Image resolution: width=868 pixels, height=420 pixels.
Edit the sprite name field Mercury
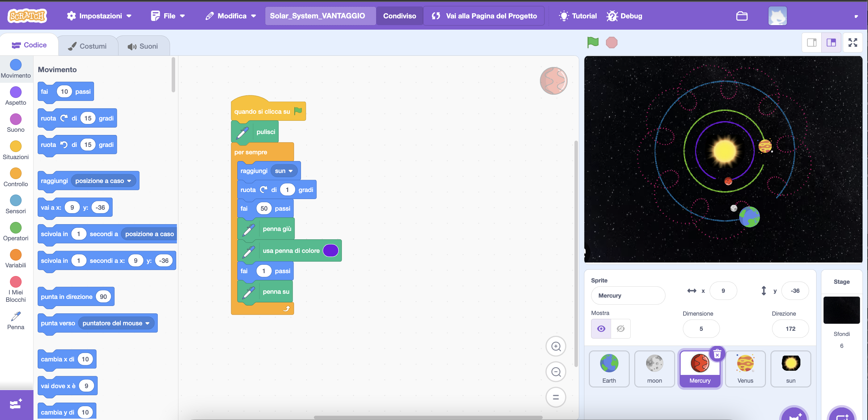pyautogui.click(x=628, y=295)
